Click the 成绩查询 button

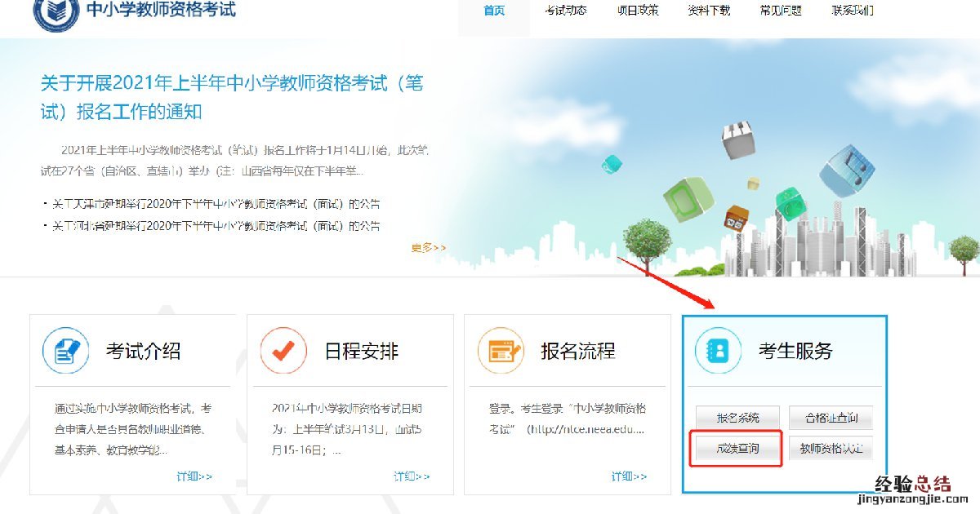(737, 449)
